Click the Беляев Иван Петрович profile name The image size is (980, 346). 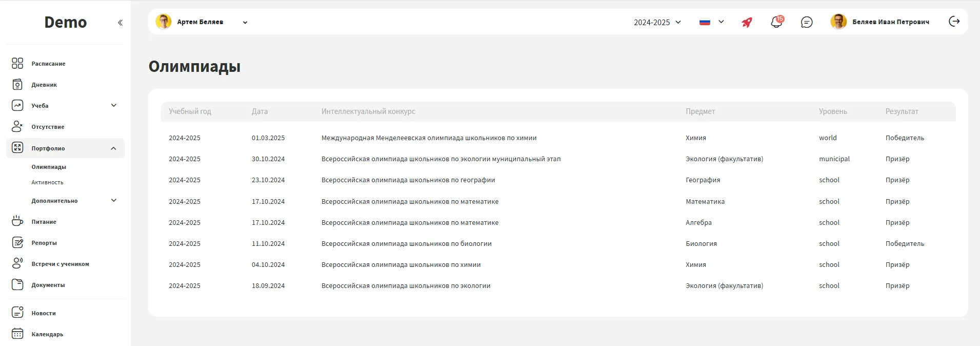(x=890, y=22)
